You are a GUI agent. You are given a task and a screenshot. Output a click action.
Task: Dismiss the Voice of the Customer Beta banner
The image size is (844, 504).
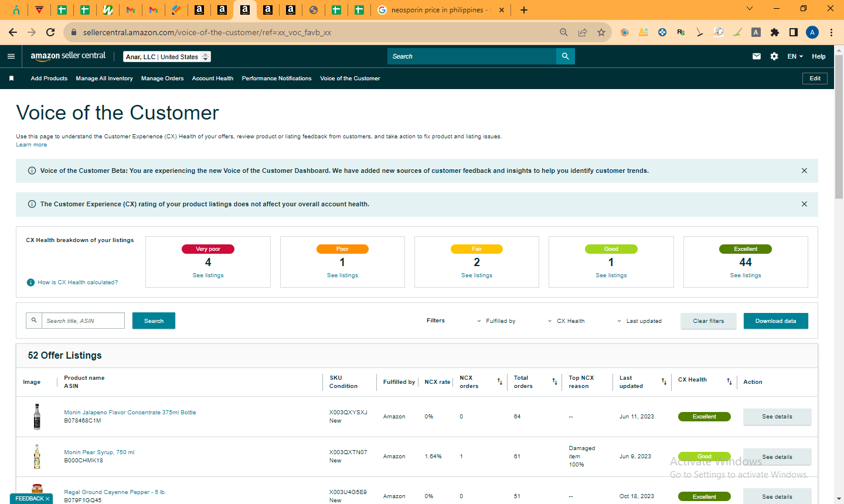(x=804, y=171)
